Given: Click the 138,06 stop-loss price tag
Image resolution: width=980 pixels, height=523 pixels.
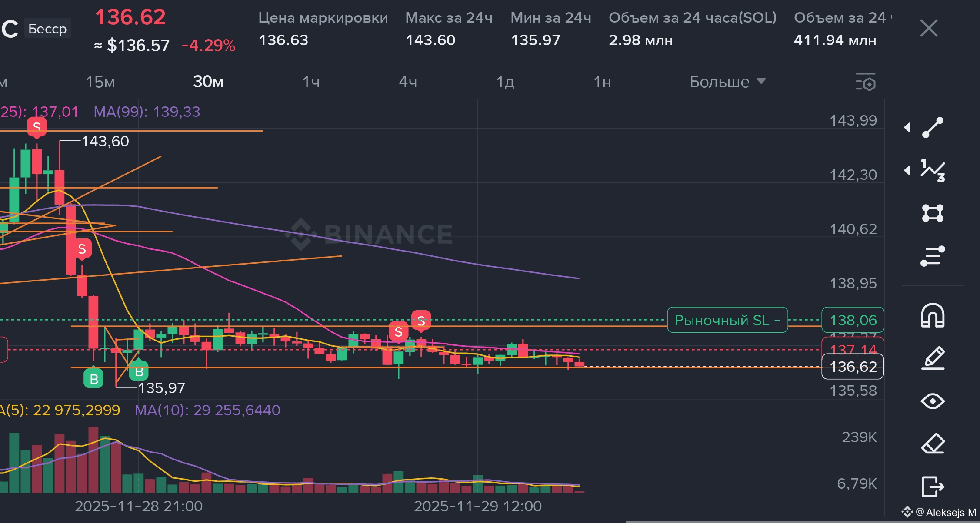Looking at the screenshot, I should tap(853, 320).
